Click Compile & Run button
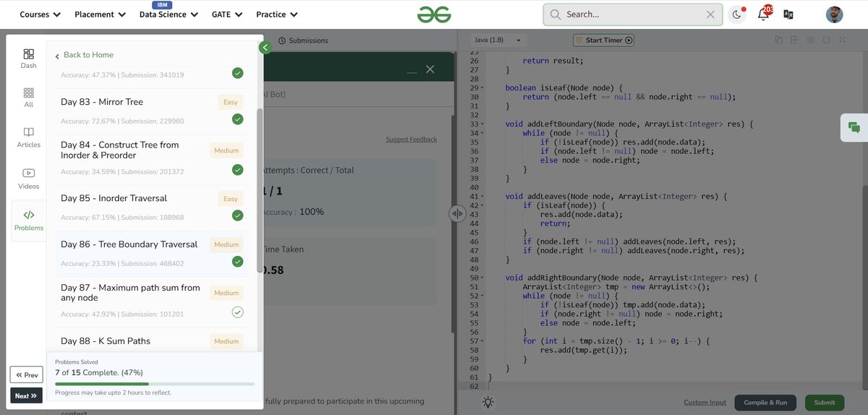The image size is (868, 415). click(x=765, y=402)
